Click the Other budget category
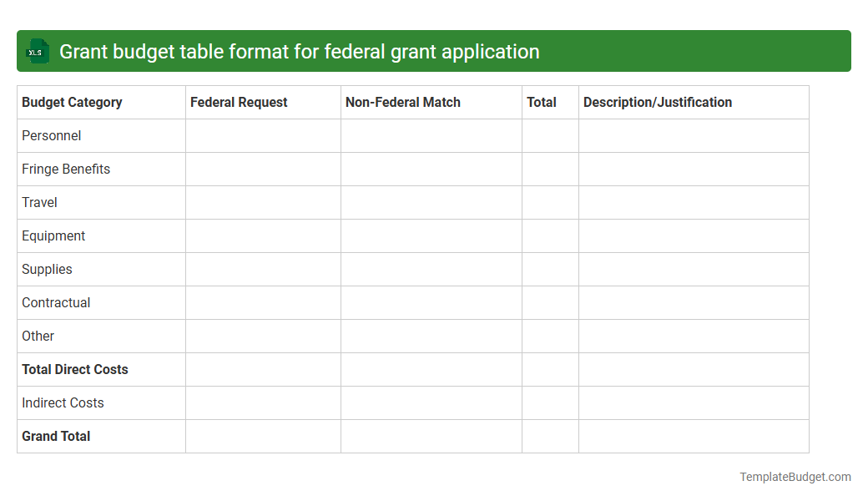Image resolution: width=868 pixels, height=501 pixels. 38,336
